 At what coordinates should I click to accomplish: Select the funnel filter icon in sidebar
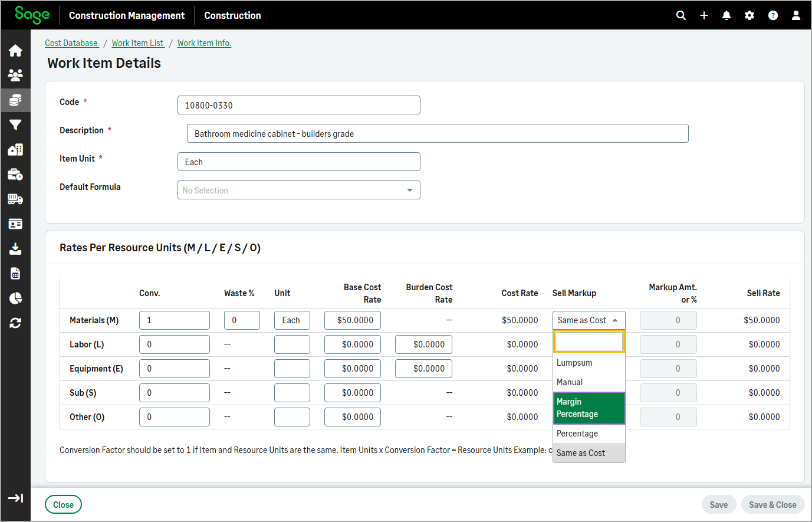click(x=15, y=124)
